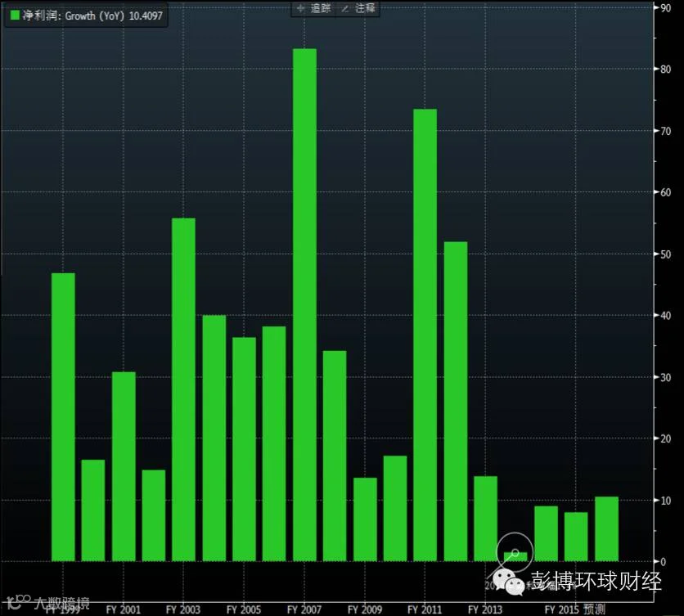Click the 注释 (Annotate) pencil button

point(358,9)
